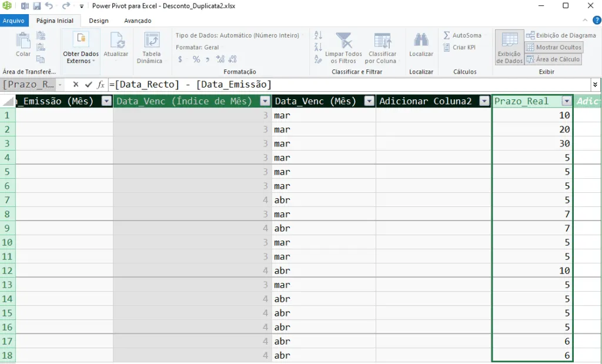Click Paste Append icon in clipboard group
Viewport: 602px width, 364px height.
pos(41,36)
